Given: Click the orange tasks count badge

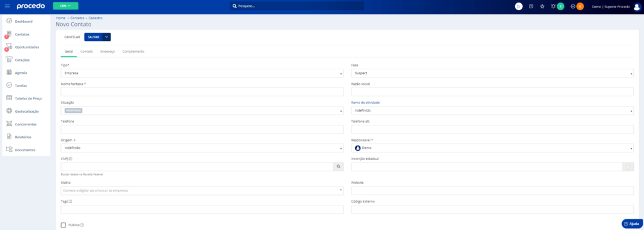Looking at the screenshot, I should coord(580,6).
